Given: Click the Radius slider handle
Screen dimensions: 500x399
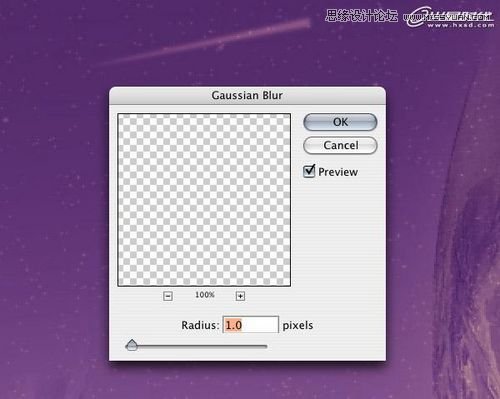Looking at the screenshot, I should pyautogui.click(x=132, y=345).
